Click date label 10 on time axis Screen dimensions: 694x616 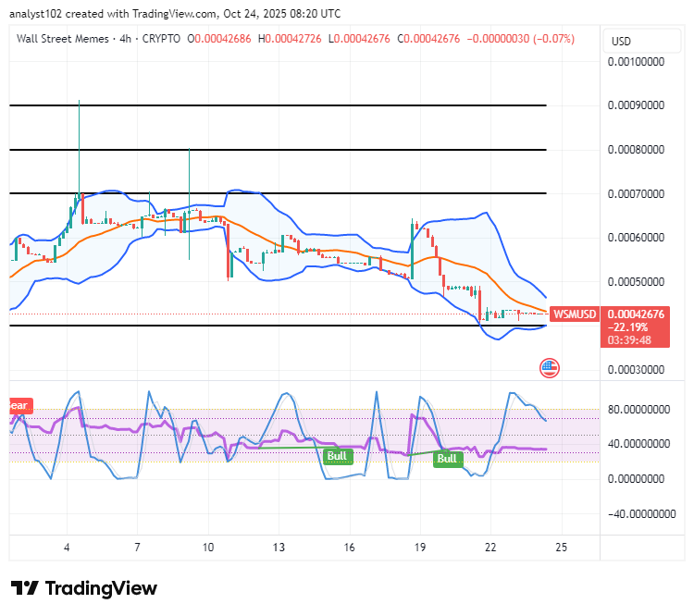tap(208, 548)
